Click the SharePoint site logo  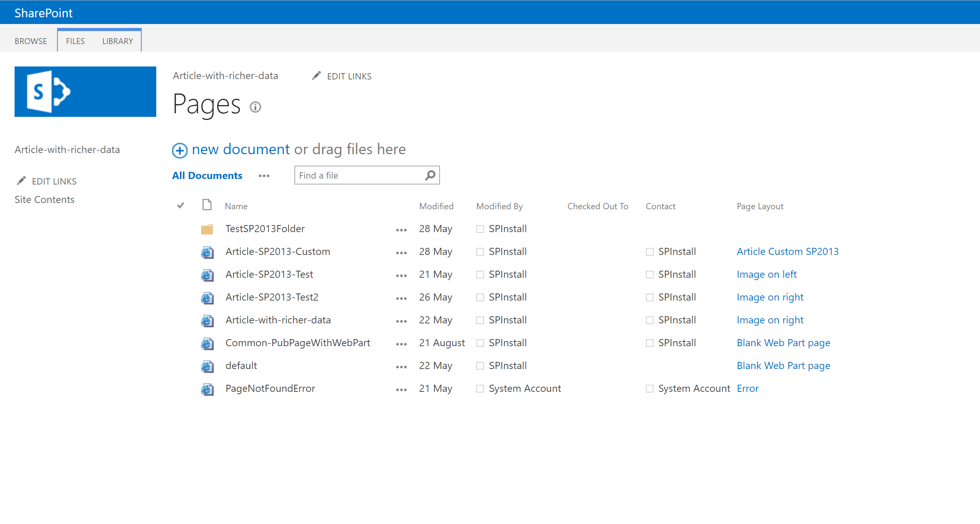coord(85,91)
